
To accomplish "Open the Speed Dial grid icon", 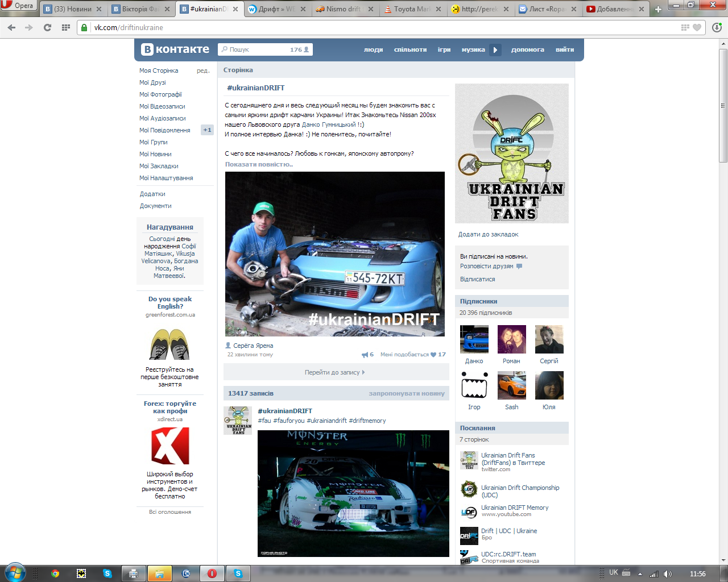I will 66,27.
